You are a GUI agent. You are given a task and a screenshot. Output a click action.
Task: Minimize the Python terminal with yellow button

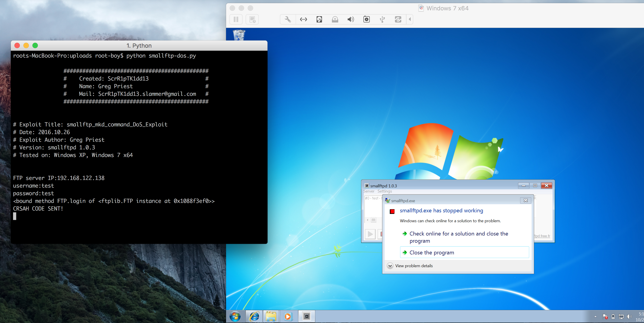point(26,45)
